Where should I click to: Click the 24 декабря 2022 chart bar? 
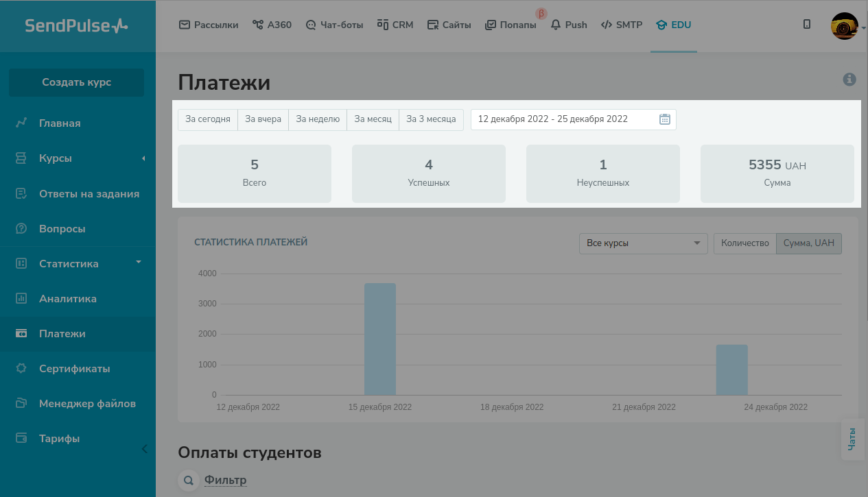[731, 369]
